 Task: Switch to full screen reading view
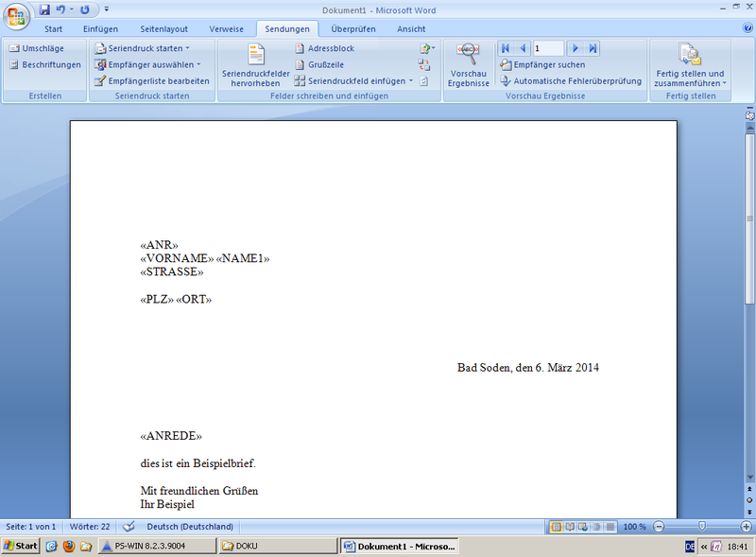tap(570, 527)
